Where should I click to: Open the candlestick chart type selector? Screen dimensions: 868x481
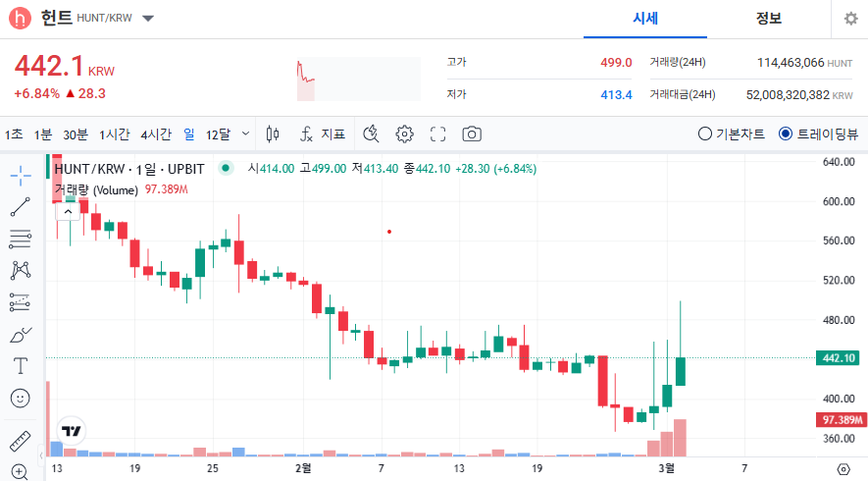click(x=273, y=134)
